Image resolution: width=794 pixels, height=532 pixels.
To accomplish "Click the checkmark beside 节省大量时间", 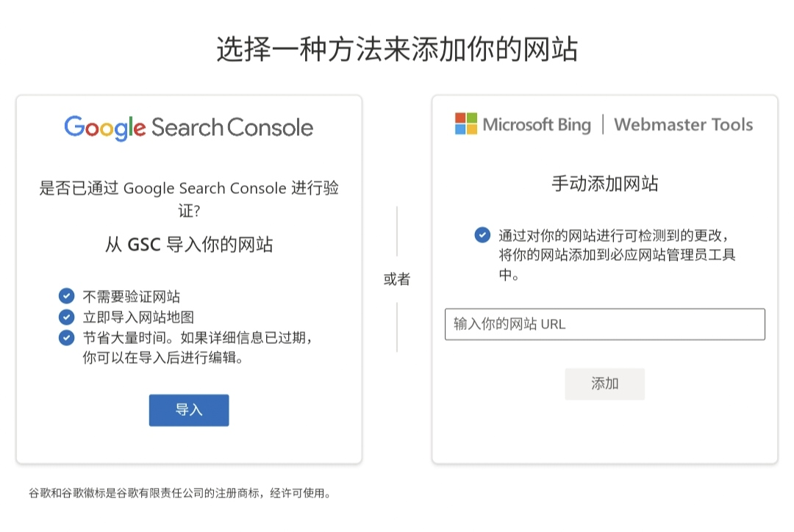I will [x=66, y=337].
